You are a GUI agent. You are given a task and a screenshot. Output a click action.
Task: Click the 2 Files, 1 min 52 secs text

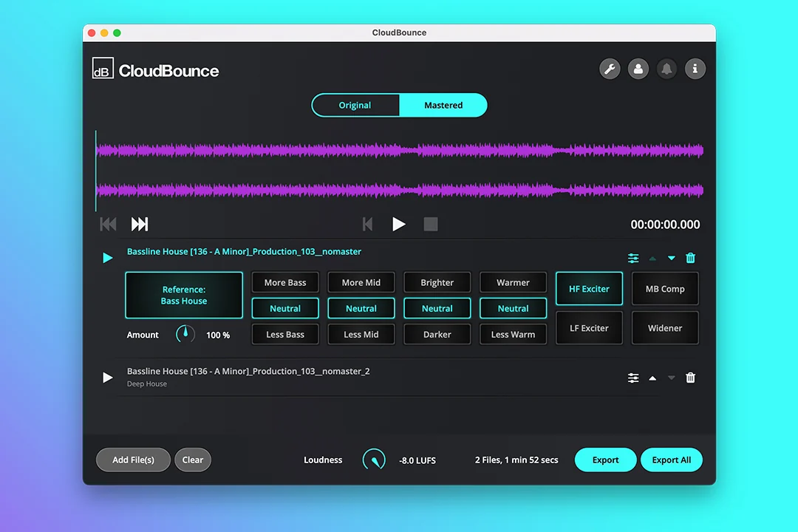516,460
